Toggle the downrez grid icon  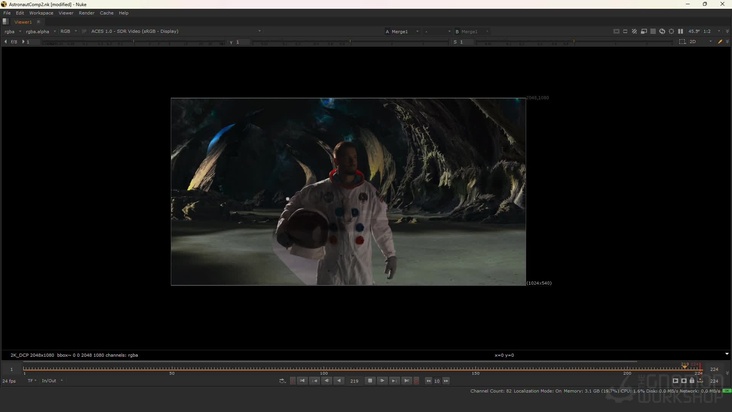click(x=653, y=31)
